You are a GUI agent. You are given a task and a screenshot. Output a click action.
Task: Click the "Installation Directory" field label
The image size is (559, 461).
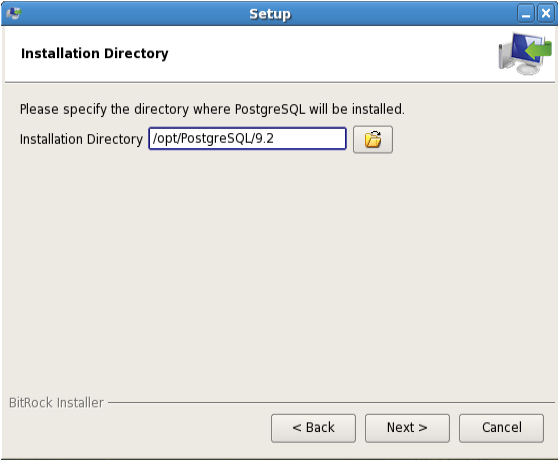(x=81, y=139)
